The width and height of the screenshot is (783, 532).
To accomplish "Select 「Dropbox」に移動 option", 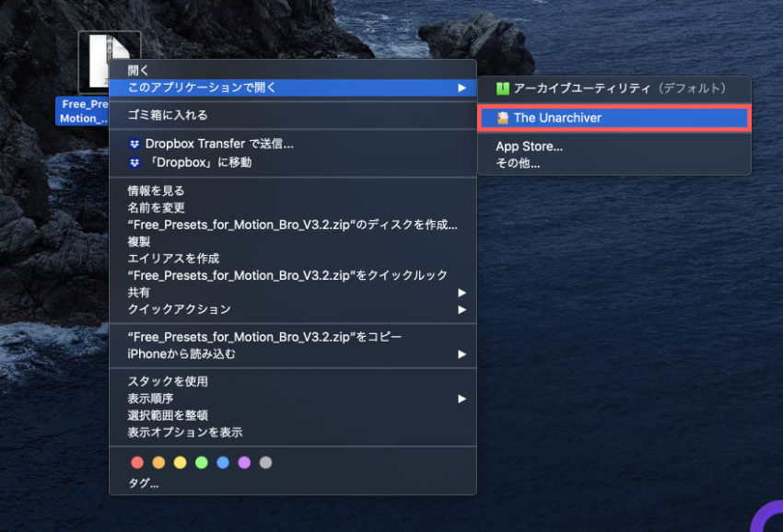I will tap(293, 163).
